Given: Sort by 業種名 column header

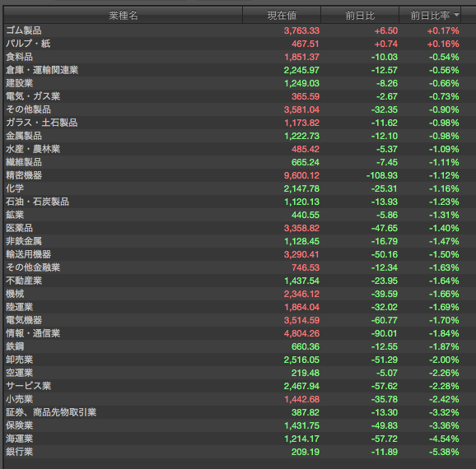Looking at the screenshot, I should [124, 15].
